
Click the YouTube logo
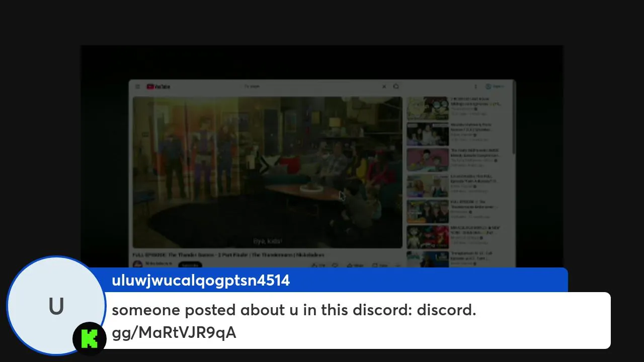click(x=158, y=86)
